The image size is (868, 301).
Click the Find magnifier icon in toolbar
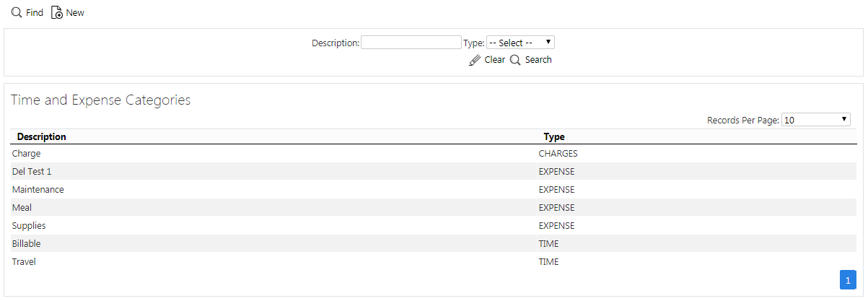17,13
